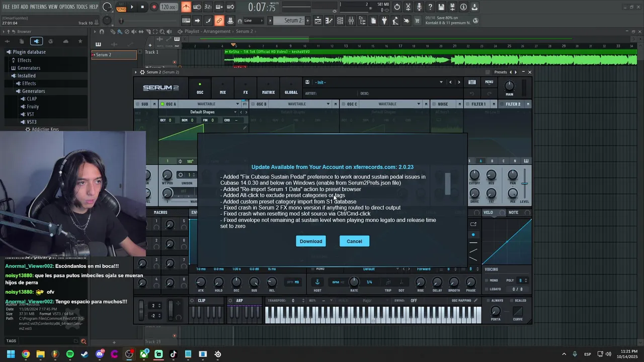Viewport: 644px width, 362px height.
Task: Switch to Serum MATRIX tab
Action: pyautogui.click(x=268, y=89)
